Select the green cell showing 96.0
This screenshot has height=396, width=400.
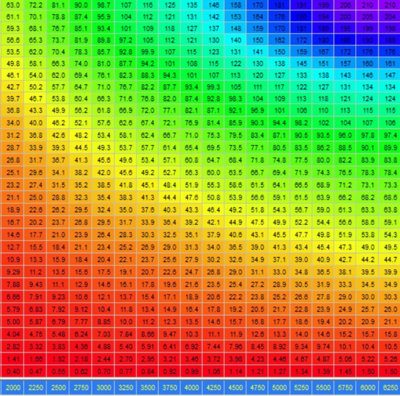click(346, 135)
